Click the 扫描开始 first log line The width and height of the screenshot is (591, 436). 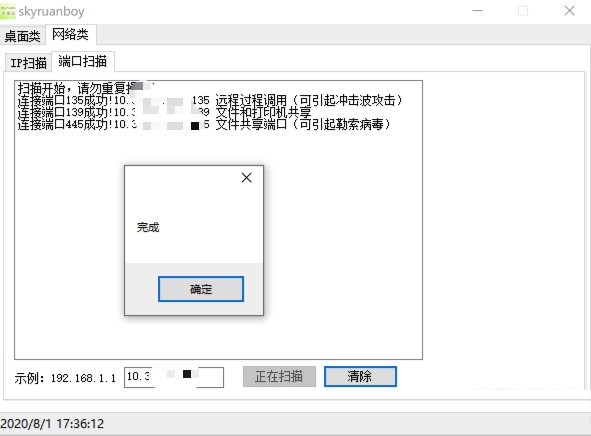(x=87, y=89)
